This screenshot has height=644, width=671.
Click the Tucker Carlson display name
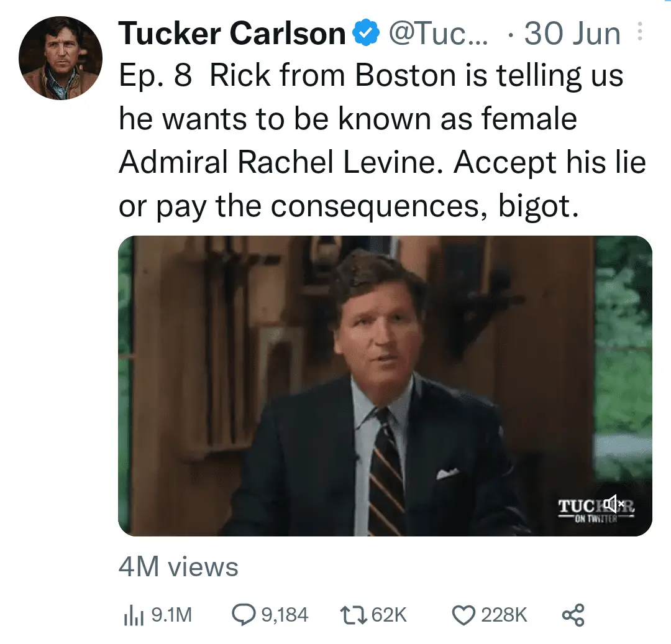(x=232, y=34)
